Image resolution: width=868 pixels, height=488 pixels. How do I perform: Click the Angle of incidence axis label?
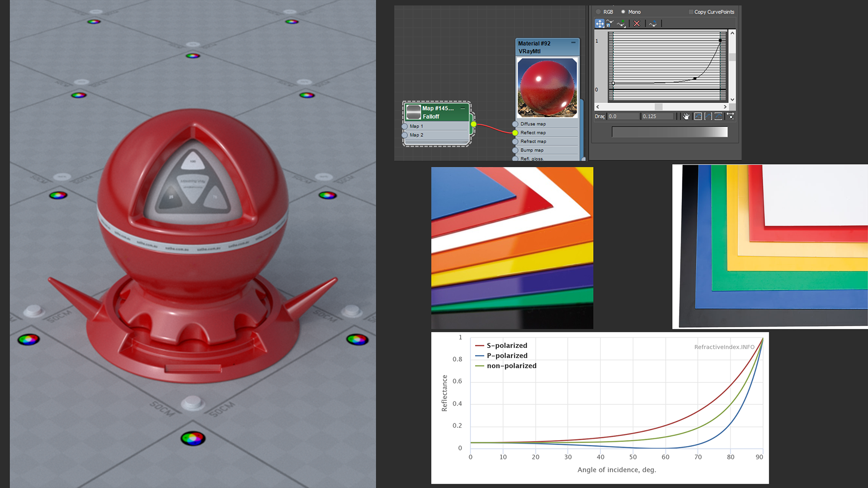[617, 470]
